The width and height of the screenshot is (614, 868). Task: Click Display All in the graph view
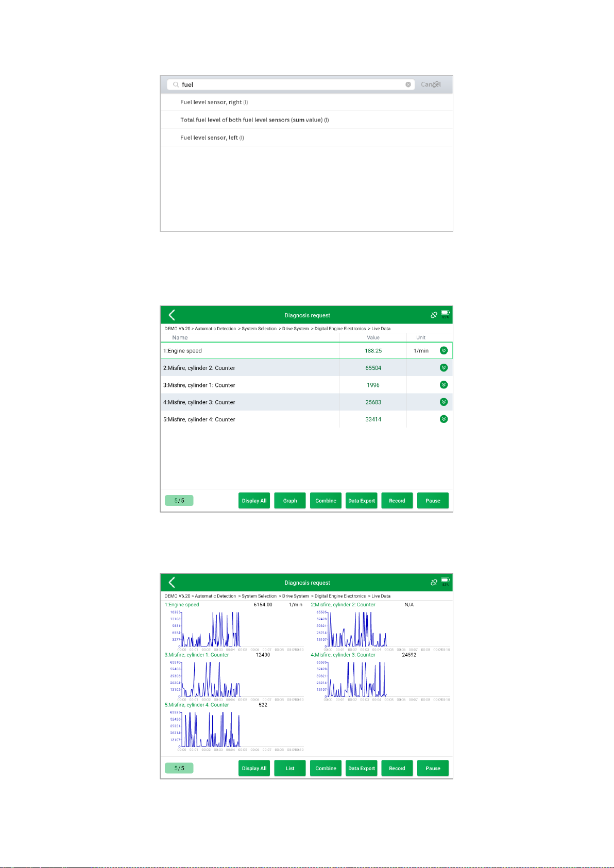tap(254, 768)
